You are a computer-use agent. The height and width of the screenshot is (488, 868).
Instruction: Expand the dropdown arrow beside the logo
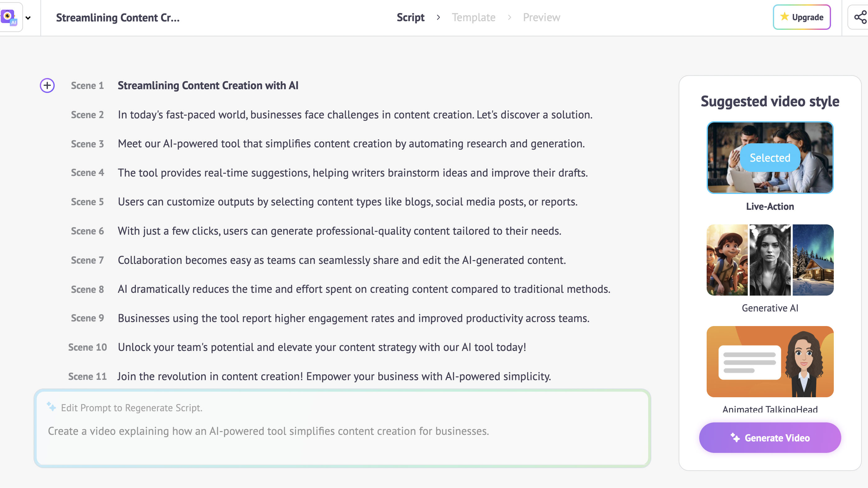28,18
